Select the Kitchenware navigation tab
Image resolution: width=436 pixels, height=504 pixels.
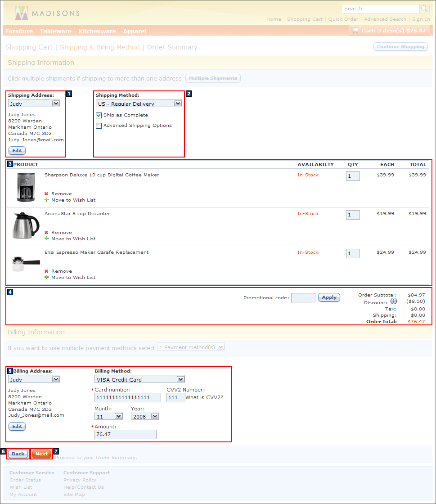pos(97,31)
